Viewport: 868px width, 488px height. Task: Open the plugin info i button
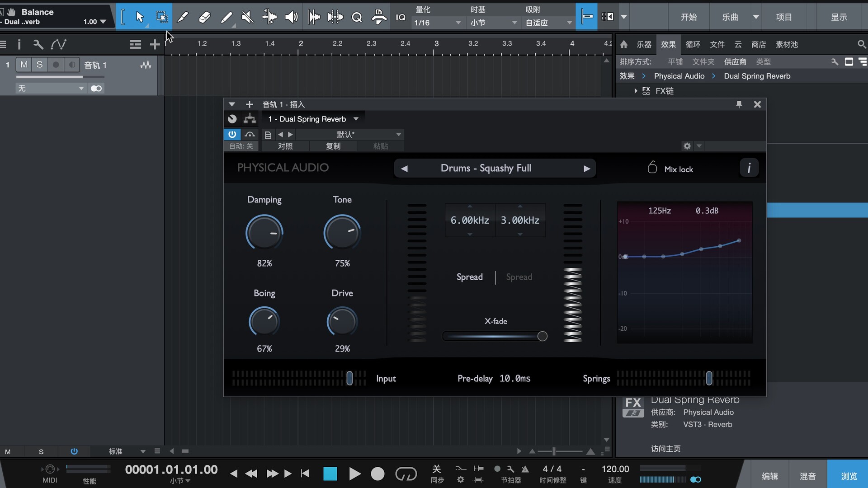(x=749, y=168)
